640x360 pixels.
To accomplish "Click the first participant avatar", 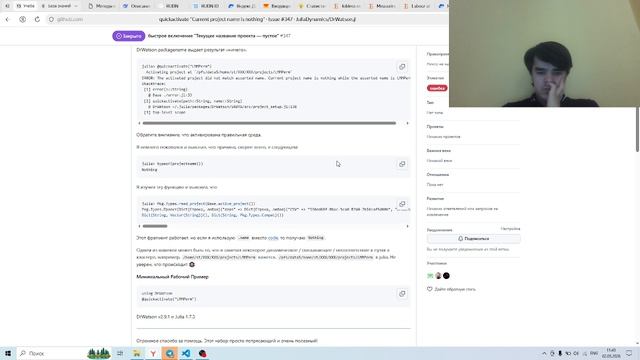I will [430, 276].
